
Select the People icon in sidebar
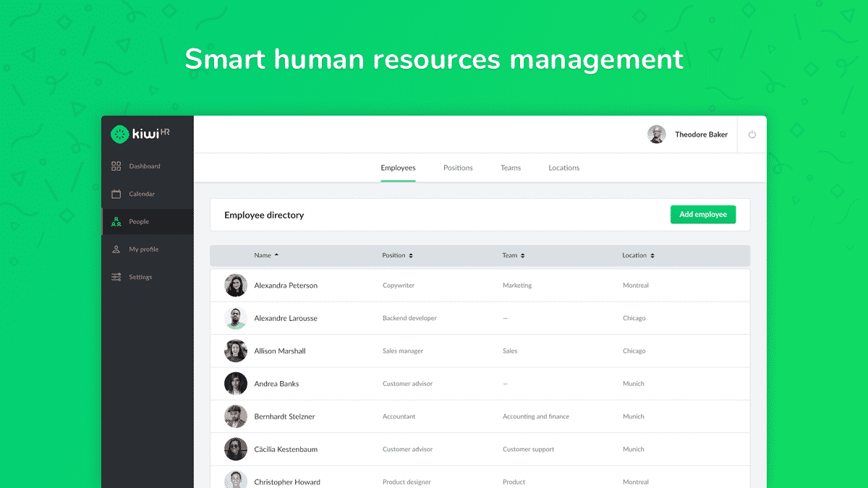point(116,222)
